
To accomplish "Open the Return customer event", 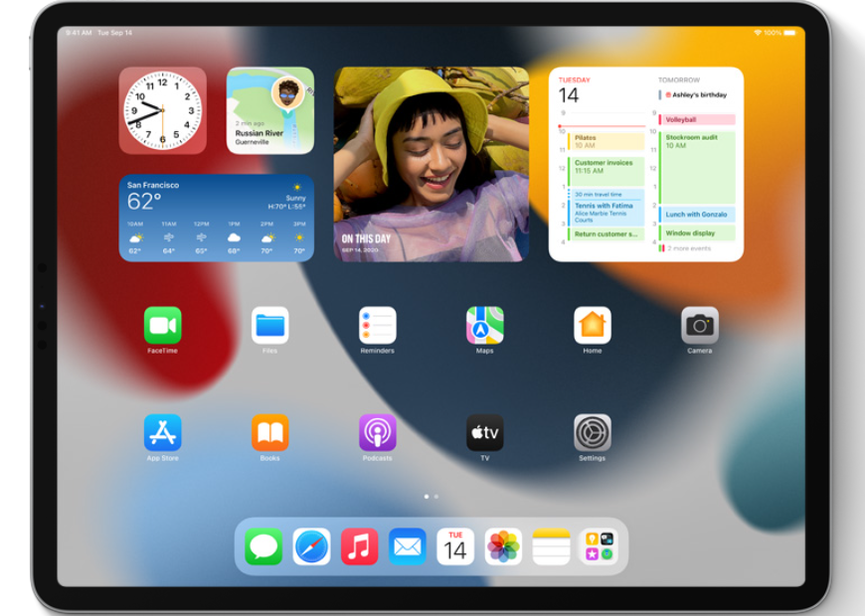I will tap(605, 234).
